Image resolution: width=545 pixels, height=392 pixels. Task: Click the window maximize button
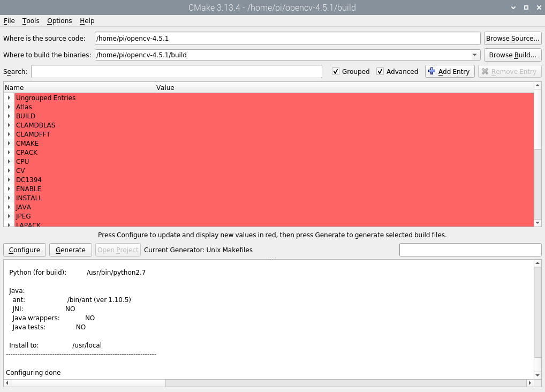(x=526, y=7)
